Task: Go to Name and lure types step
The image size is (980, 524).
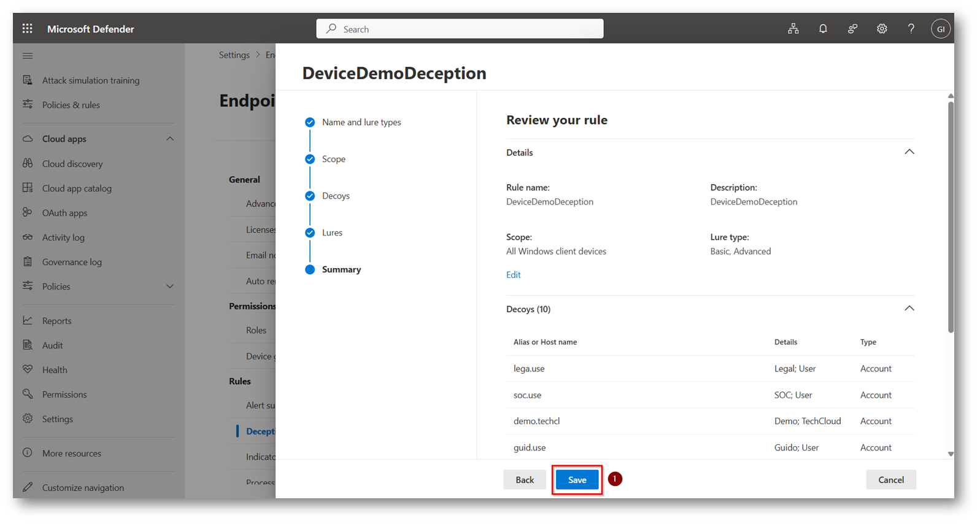Action: (x=361, y=122)
